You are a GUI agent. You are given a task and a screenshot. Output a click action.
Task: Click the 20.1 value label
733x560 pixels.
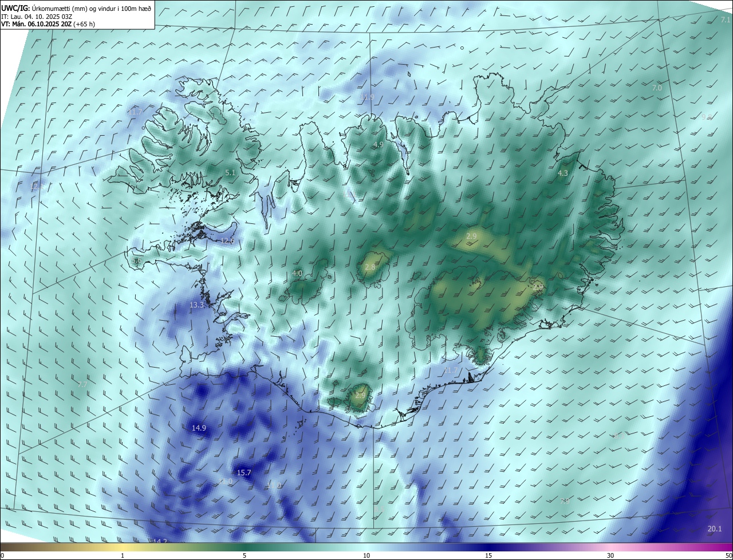pyautogui.click(x=715, y=529)
